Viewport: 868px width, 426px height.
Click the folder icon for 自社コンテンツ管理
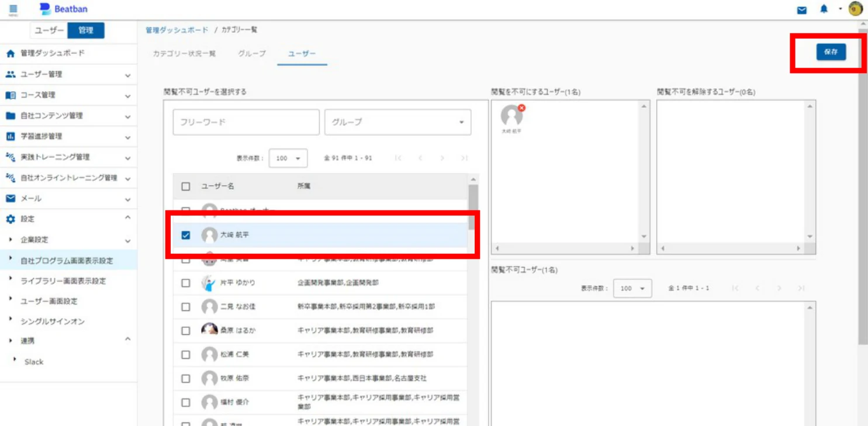pos(10,116)
